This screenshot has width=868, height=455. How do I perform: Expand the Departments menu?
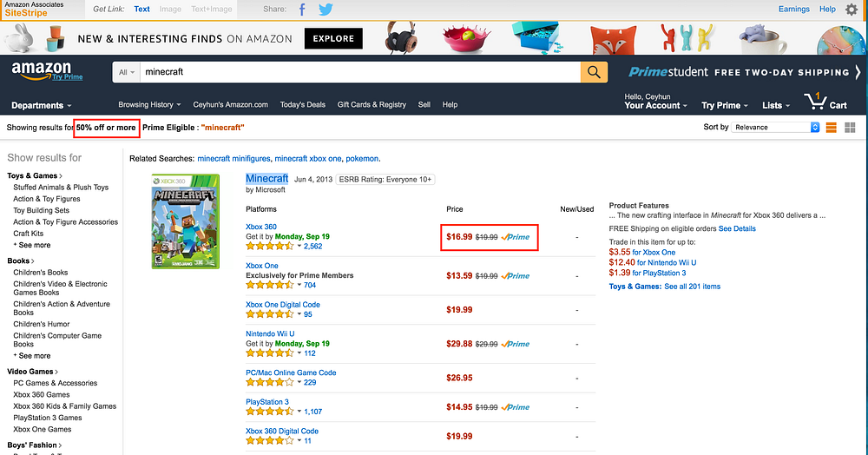42,105
